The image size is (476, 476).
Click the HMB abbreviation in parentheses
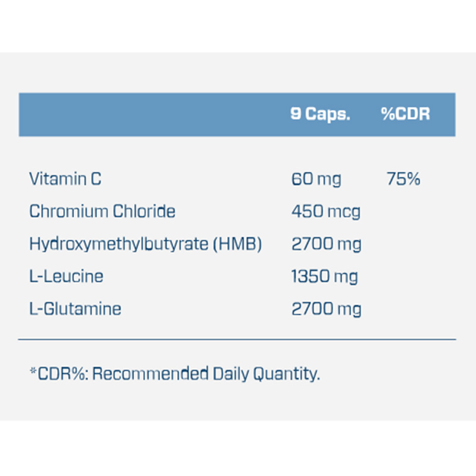[240, 244]
